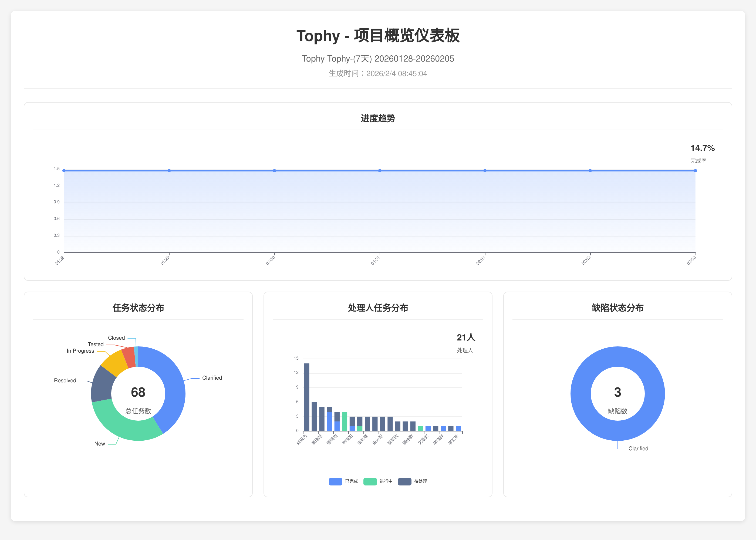Click the 14.7% completion rate figure
The height and width of the screenshot is (540, 756).
point(702,148)
